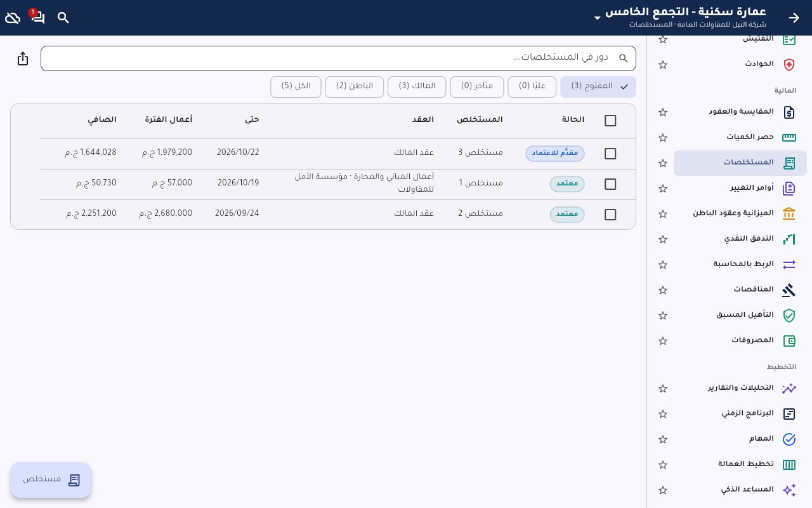Open the chat notifications icon

click(38, 18)
